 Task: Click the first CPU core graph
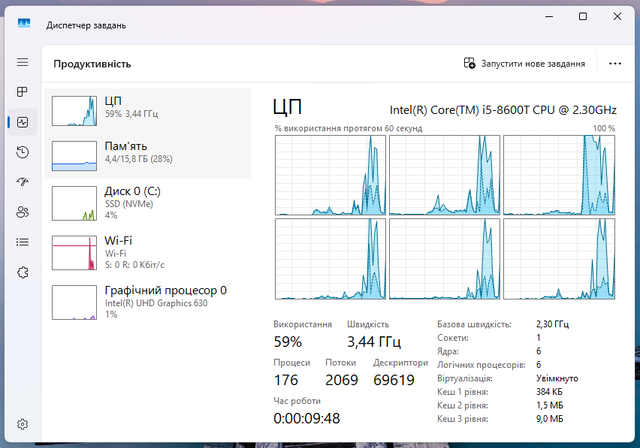click(x=330, y=175)
